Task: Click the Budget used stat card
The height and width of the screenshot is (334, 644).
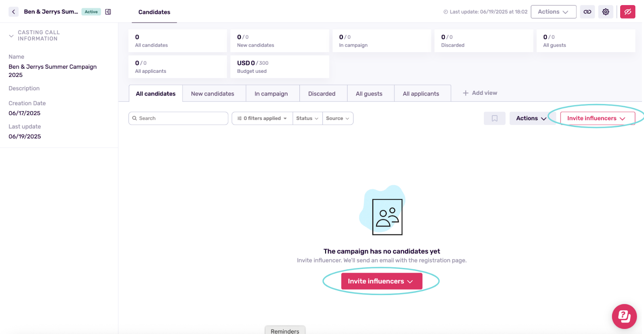Action: (280, 67)
